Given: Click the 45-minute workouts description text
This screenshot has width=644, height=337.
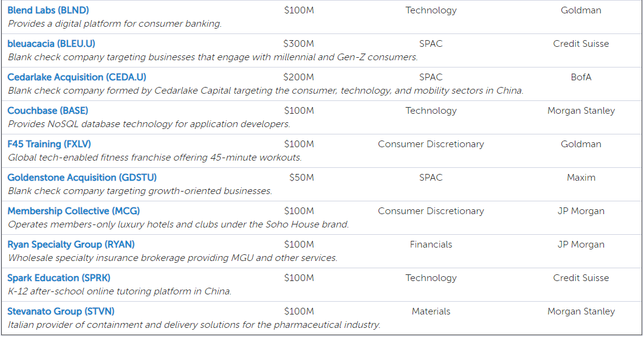Looking at the screenshot, I should [155, 158].
